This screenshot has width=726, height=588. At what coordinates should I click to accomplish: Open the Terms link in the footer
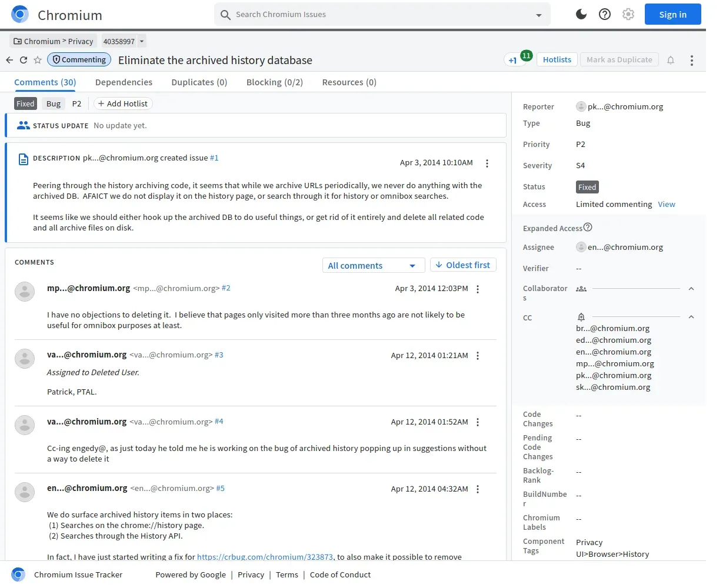(287, 574)
